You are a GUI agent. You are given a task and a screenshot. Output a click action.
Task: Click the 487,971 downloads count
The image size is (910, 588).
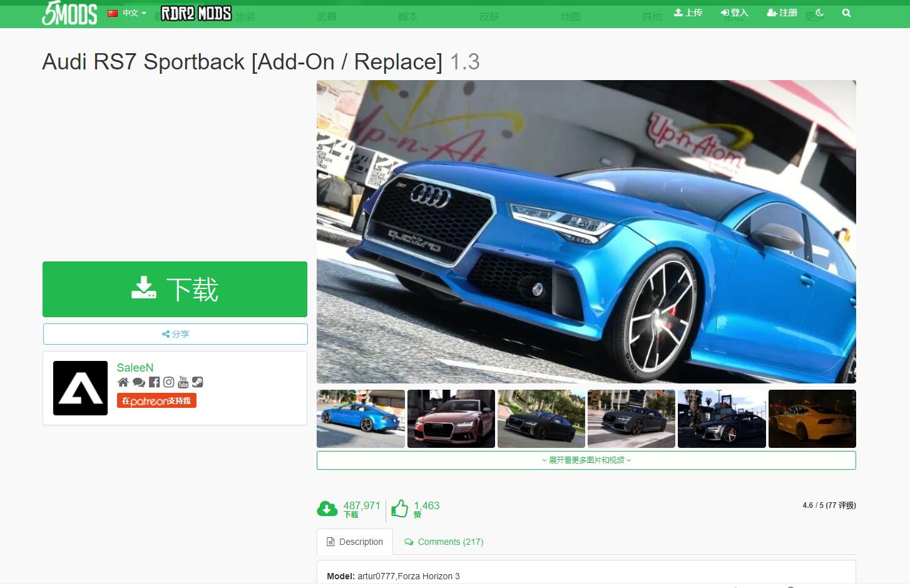point(362,505)
